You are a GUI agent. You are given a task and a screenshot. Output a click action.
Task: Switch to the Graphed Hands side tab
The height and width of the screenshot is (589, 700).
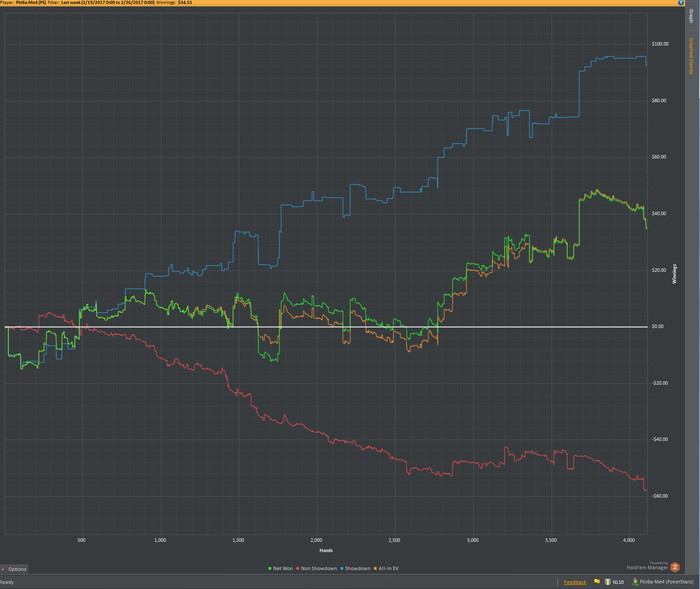[x=691, y=56]
